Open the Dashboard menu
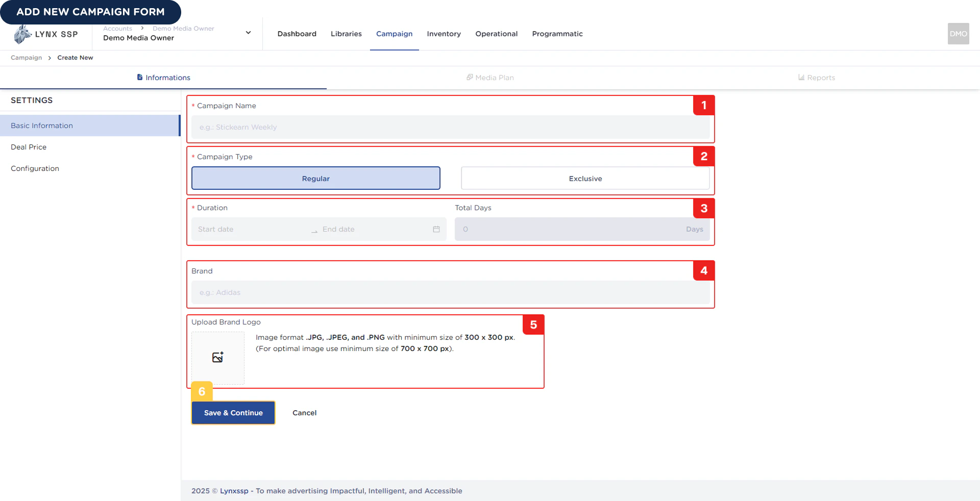 pyautogui.click(x=297, y=34)
